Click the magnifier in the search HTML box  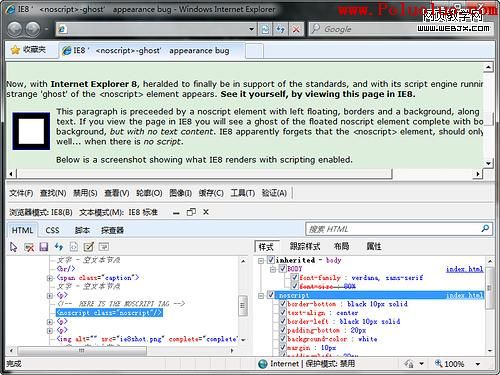pyautogui.click(x=485, y=229)
